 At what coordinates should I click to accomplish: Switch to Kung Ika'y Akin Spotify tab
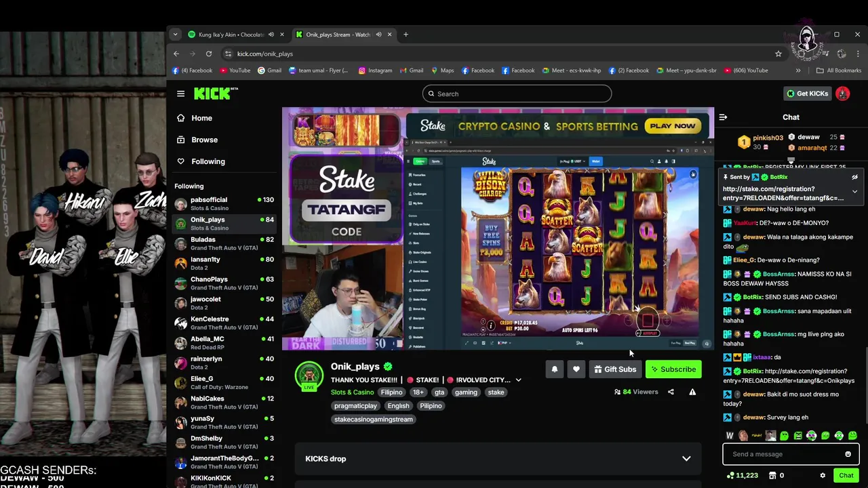[x=236, y=35]
